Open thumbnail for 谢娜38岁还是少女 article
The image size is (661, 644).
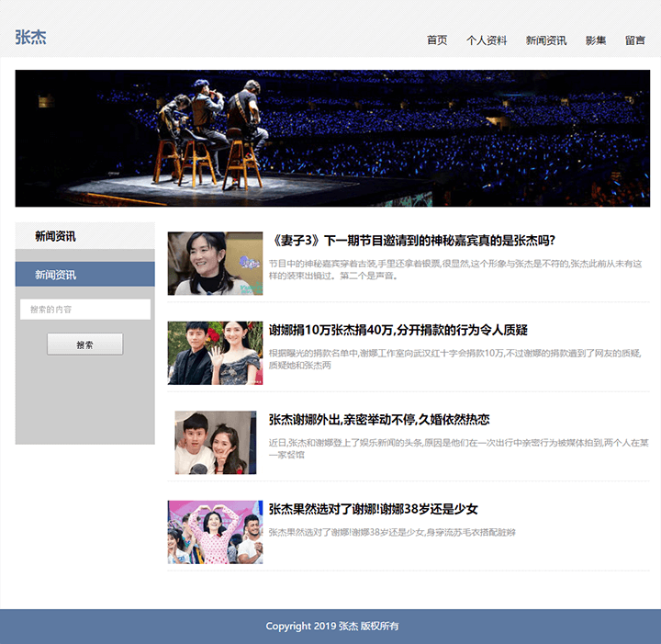tap(215, 532)
